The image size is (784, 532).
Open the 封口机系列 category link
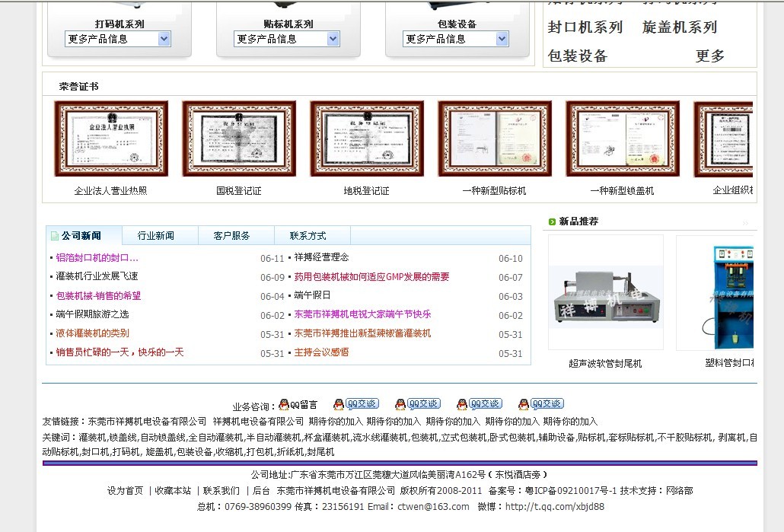pyautogui.click(x=585, y=27)
